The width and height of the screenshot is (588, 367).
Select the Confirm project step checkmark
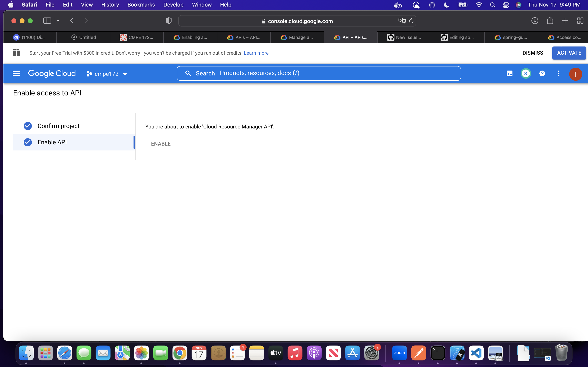tap(28, 126)
